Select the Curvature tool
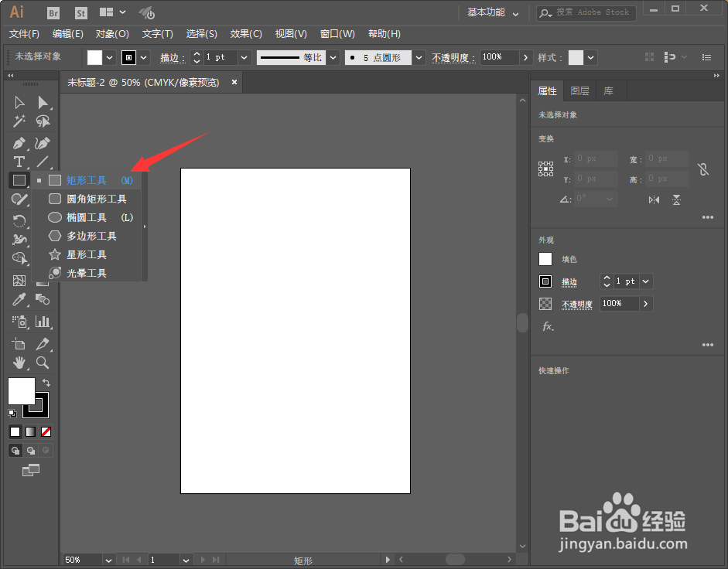Screen dimensions: 728x569 pyautogui.click(x=43, y=143)
